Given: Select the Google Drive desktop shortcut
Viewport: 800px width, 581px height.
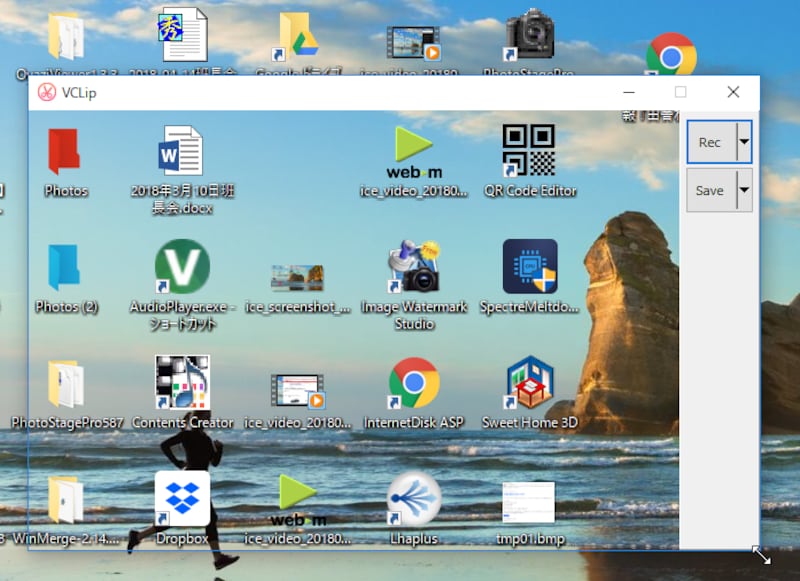Looking at the screenshot, I should click(297, 37).
